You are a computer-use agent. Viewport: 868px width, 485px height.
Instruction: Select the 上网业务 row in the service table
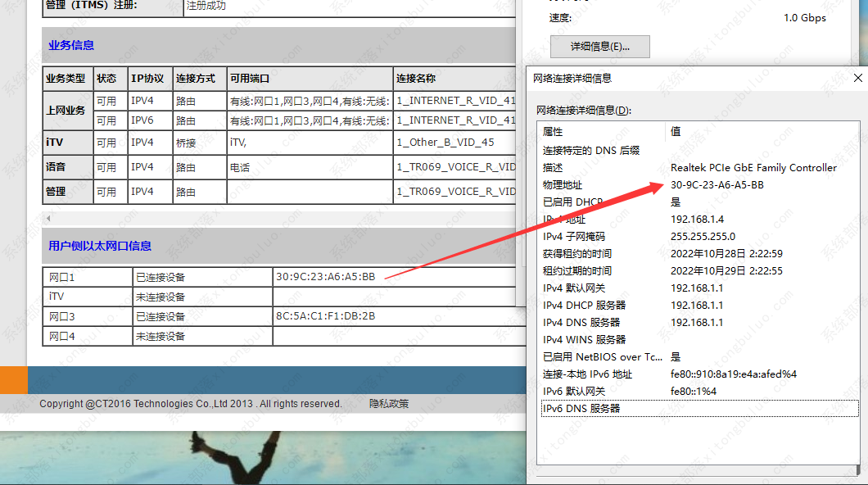point(67,110)
